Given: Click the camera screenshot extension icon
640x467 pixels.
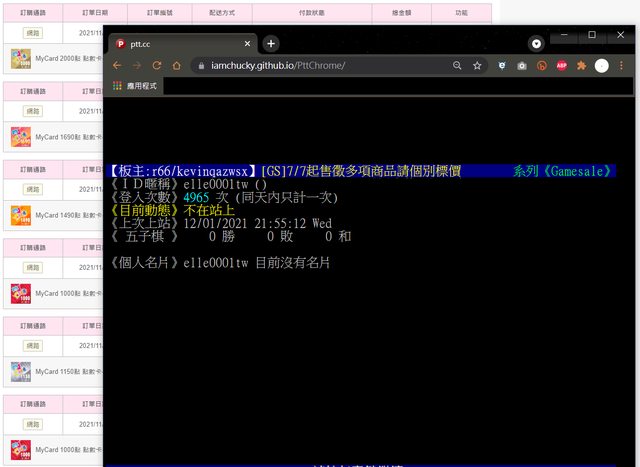Looking at the screenshot, I should pos(521,65).
